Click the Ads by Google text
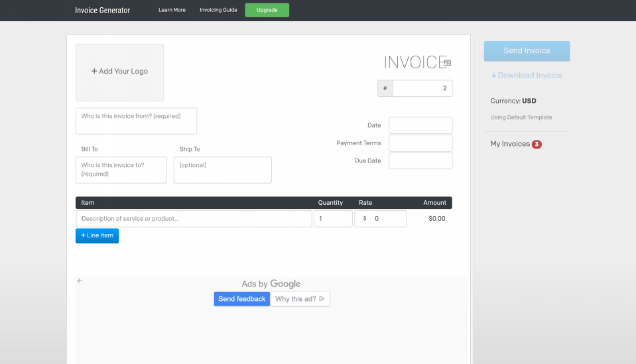 click(271, 284)
